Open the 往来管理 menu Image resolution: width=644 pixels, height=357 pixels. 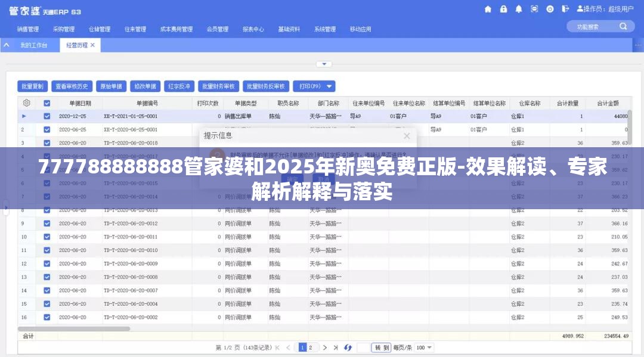coord(135,29)
